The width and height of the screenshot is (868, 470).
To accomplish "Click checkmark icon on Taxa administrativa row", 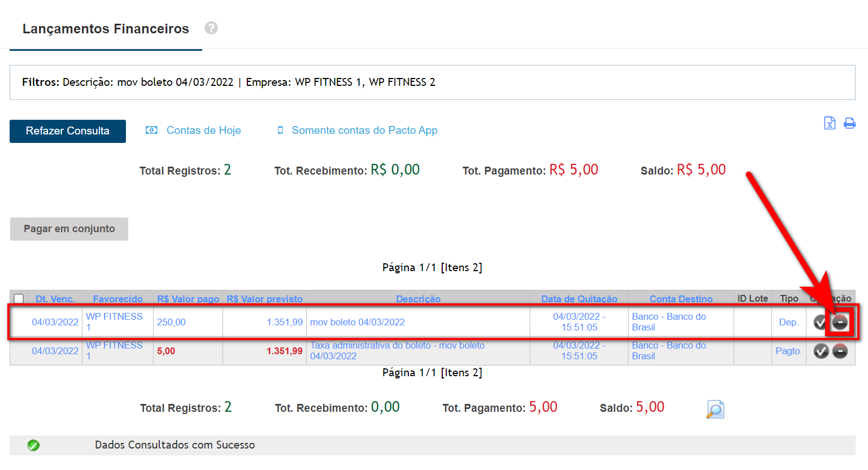I will click(x=821, y=351).
